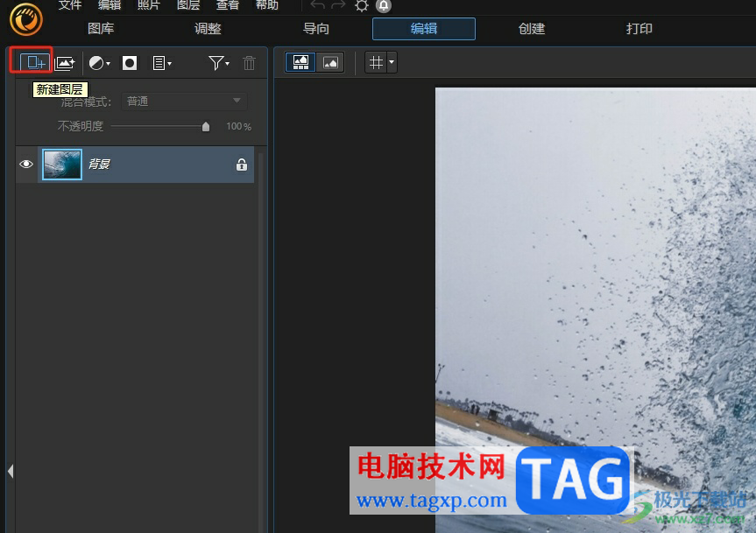The width and height of the screenshot is (756, 533).
Task: Switch to single photo view mode
Action: 330,63
